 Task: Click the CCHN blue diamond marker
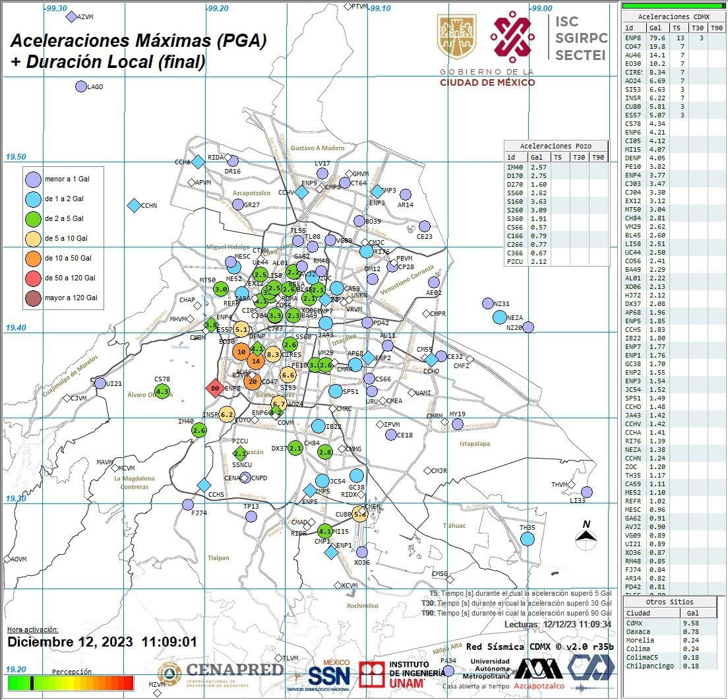(134, 205)
